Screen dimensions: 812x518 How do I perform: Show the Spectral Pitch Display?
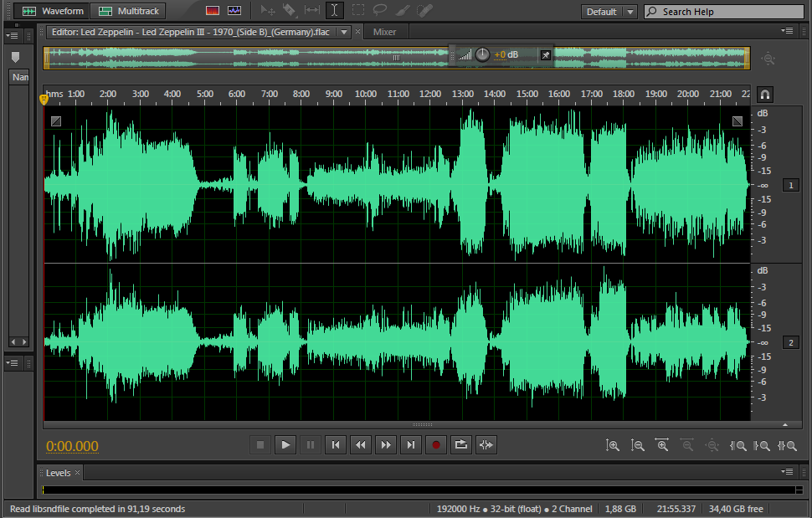[234, 11]
